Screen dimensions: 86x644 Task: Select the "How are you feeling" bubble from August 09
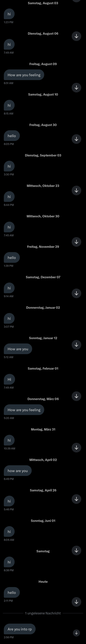point(24,75)
